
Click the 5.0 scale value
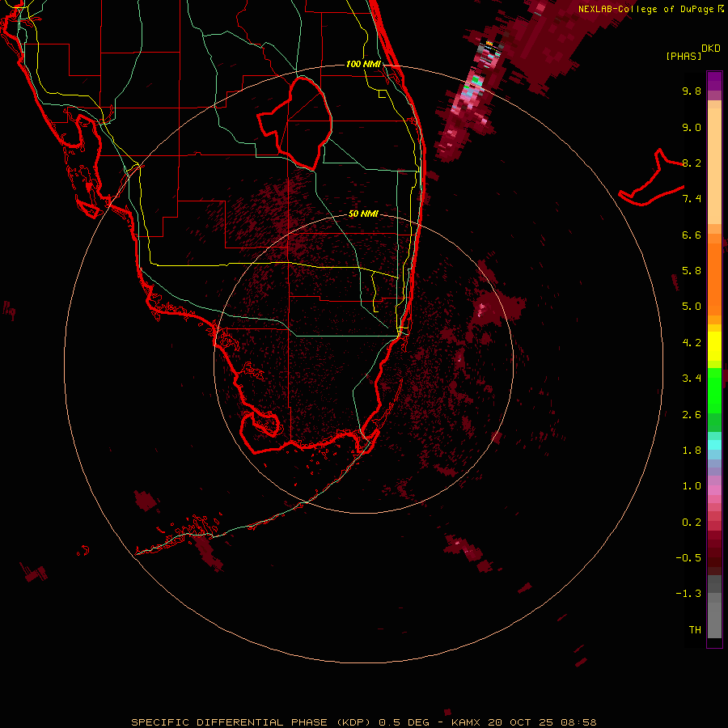pos(692,307)
